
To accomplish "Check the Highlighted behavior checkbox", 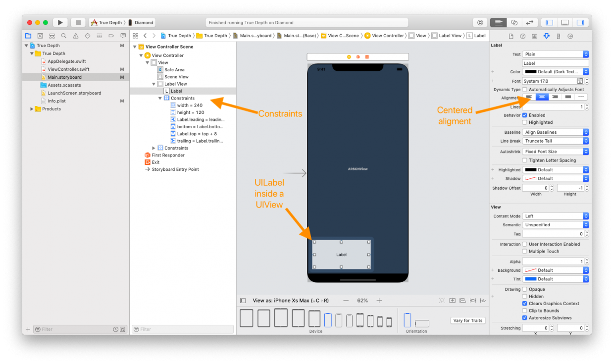I will tap(524, 122).
